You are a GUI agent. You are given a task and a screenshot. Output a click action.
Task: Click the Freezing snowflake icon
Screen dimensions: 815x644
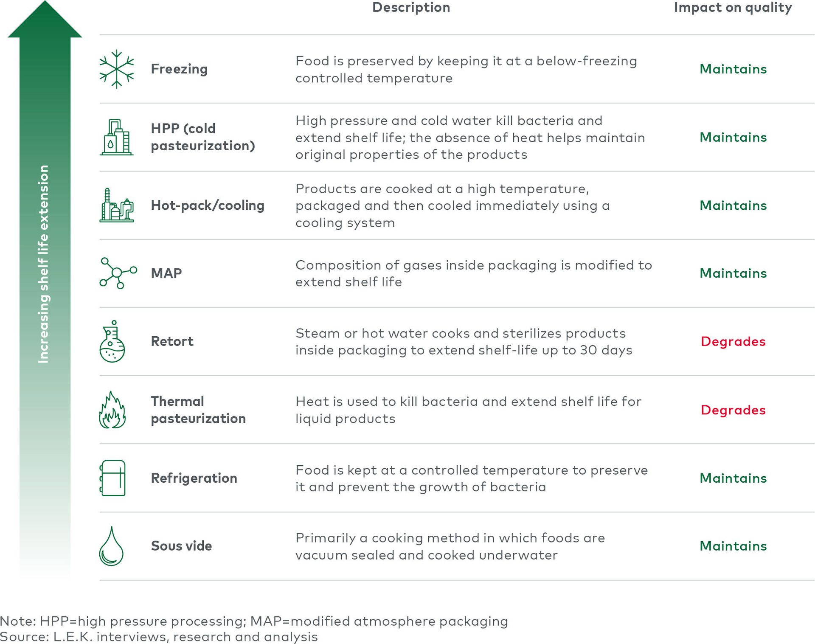[x=117, y=69]
